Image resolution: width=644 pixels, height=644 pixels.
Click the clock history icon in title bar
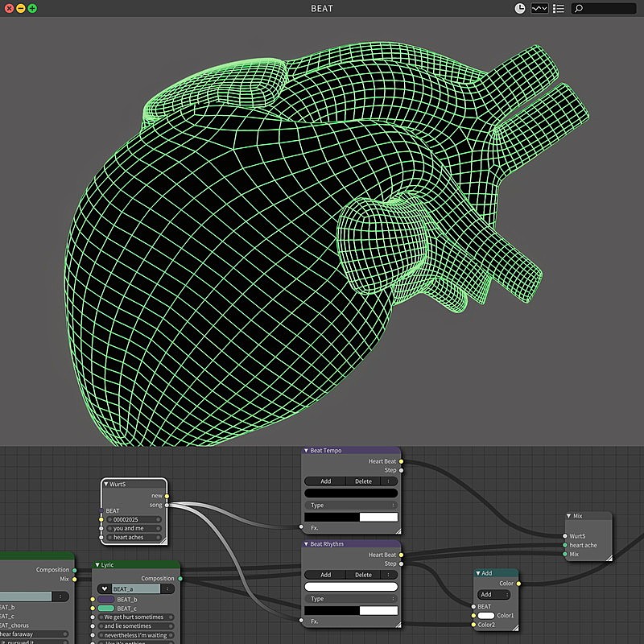520,8
